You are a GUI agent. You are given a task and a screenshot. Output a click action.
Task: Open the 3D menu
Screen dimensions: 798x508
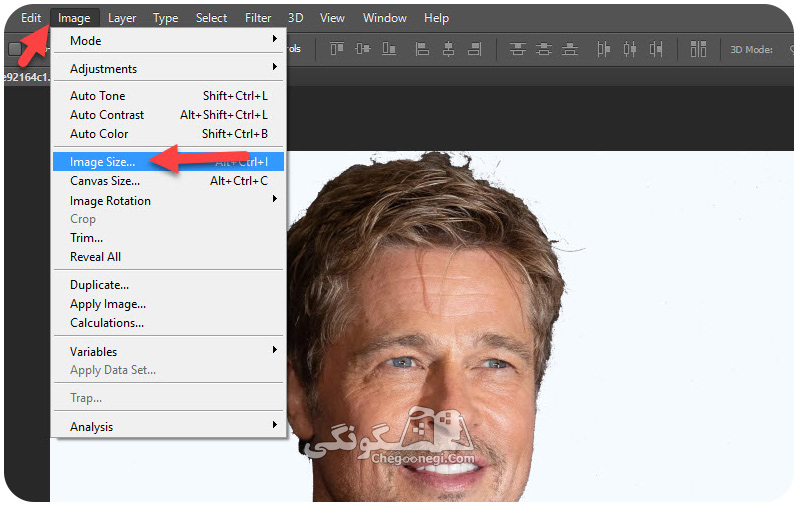296,18
